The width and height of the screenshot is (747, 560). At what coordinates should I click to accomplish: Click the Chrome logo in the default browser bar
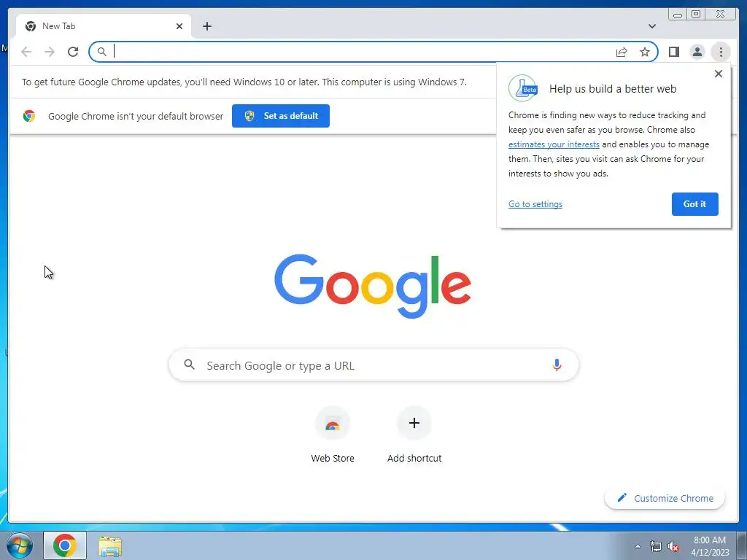tap(29, 116)
